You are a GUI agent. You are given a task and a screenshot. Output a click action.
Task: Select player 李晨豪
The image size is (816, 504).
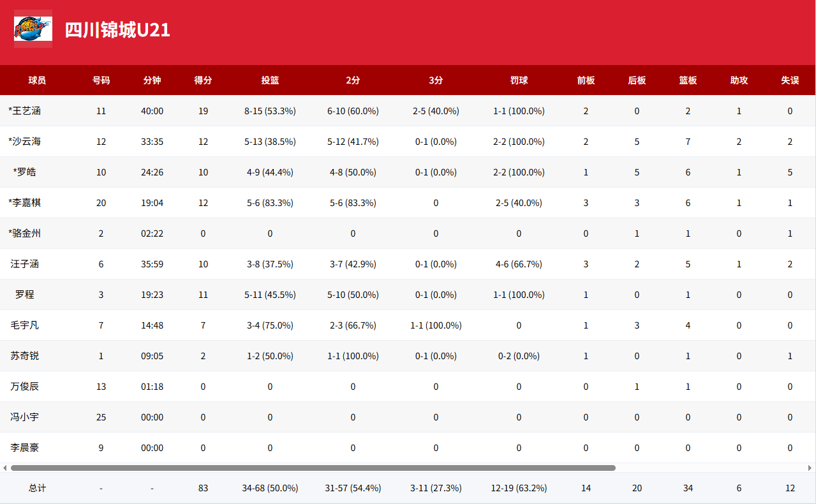pyautogui.click(x=25, y=448)
